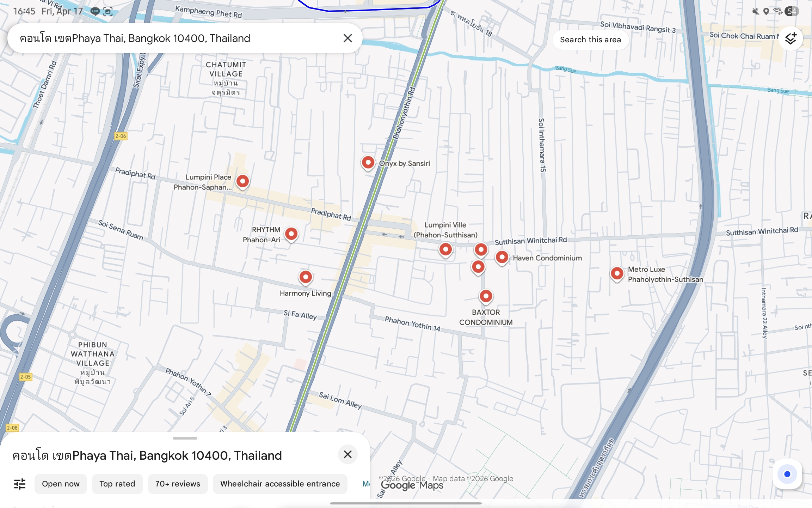Image resolution: width=812 pixels, height=508 pixels.
Task: Tap the Si Fa Alley label
Action: 300,314
